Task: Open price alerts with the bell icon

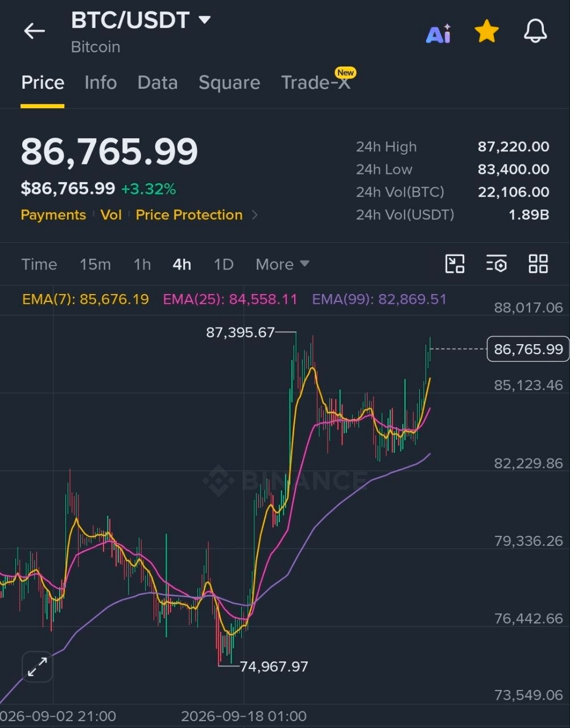Action: coord(535,32)
